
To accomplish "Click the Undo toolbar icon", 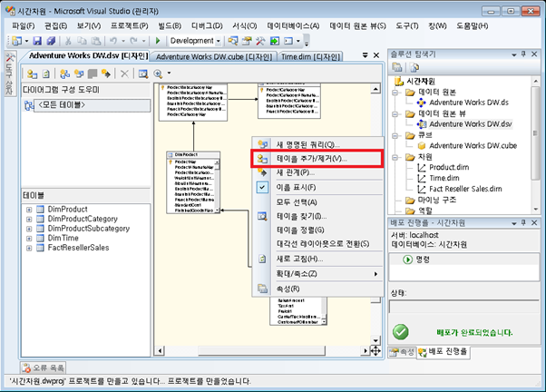I will tap(113, 41).
